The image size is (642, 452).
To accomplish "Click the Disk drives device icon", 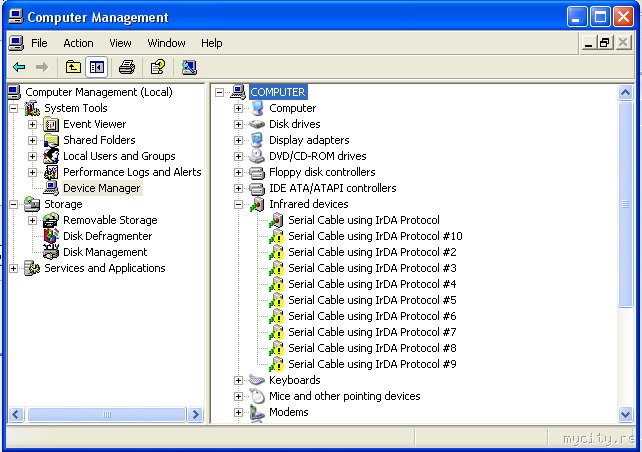I will [x=257, y=124].
